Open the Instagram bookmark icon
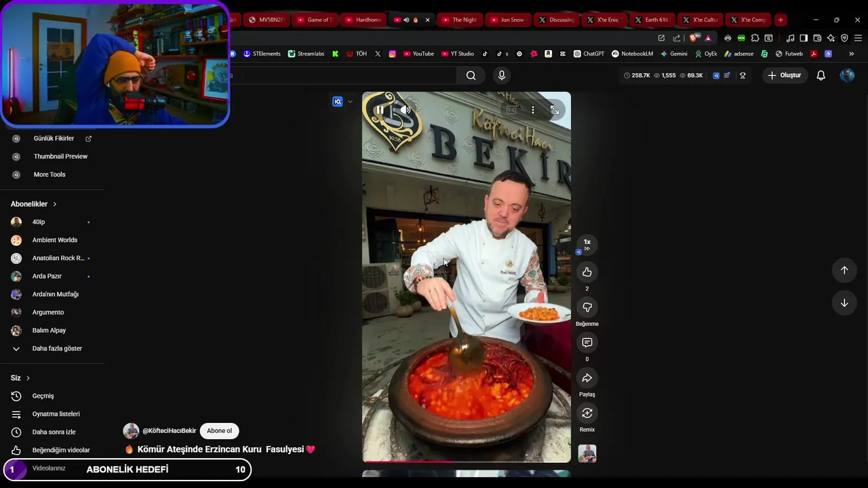This screenshot has height=488, width=868. point(392,54)
